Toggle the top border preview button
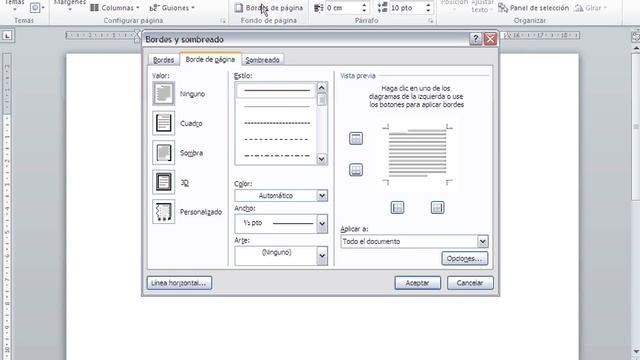Screen dimensions: 640x360 (x=356, y=138)
